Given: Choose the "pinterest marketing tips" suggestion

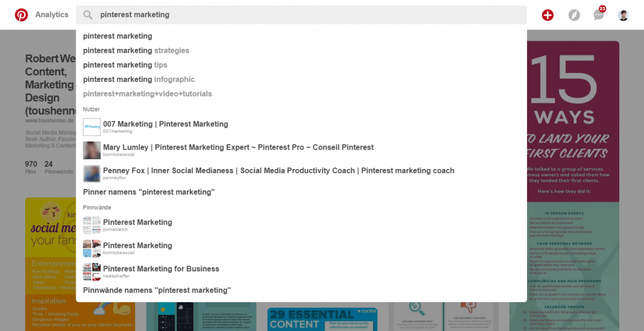Looking at the screenshot, I should 125,65.
